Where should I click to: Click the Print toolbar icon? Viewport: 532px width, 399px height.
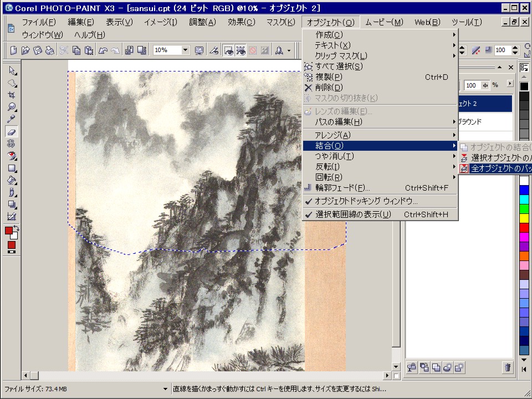pos(50,50)
